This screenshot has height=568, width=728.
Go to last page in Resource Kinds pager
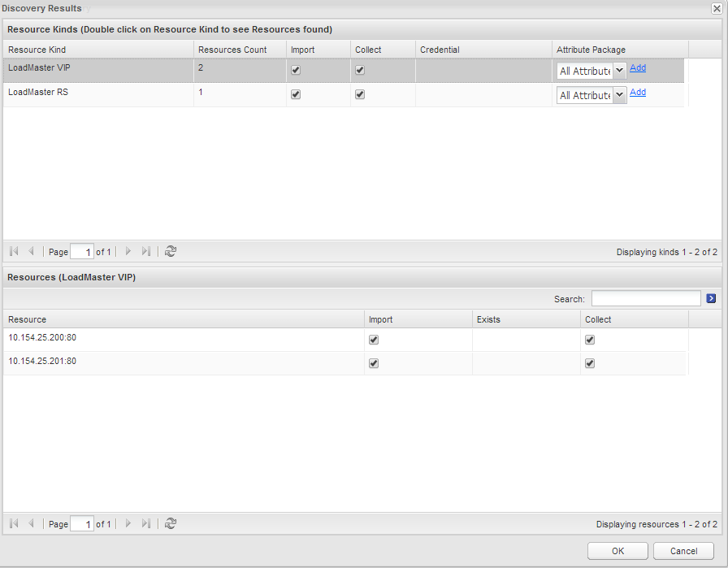[x=145, y=251]
